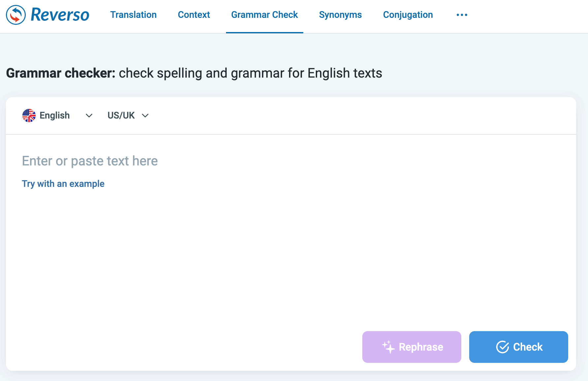Click the Grammar checker page heading
This screenshot has width=588, height=381.
(194, 73)
